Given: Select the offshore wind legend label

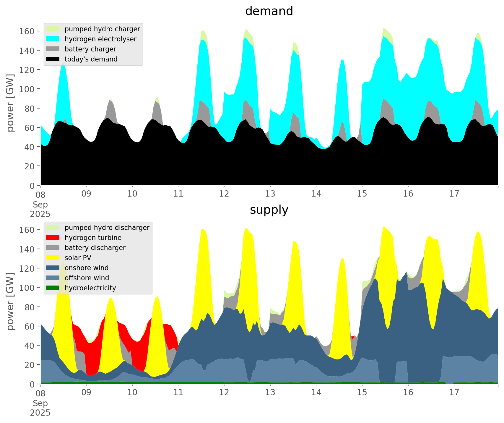Looking at the screenshot, I should (x=87, y=278).
